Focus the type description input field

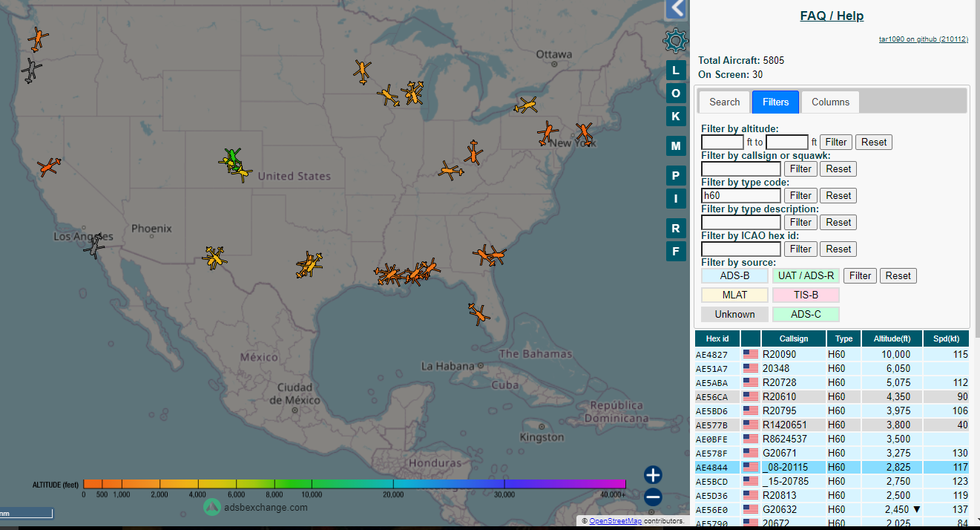[741, 223]
